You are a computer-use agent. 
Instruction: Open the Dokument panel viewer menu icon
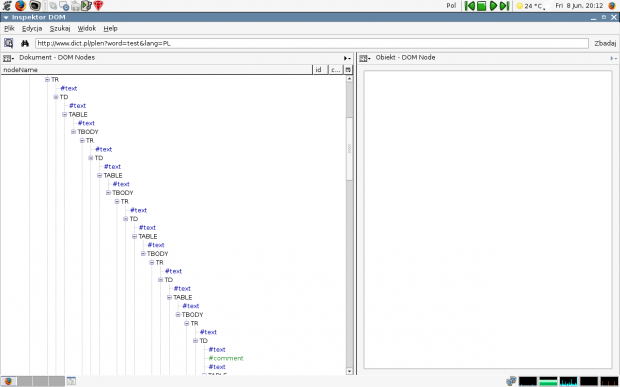pyautogui.click(x=8, y=58)
